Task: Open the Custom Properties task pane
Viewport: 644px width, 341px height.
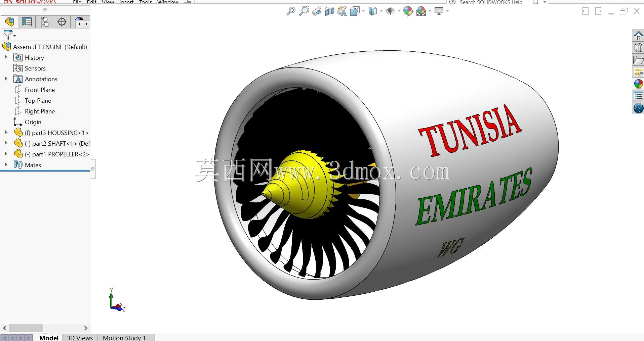Action: click(638, 96)
